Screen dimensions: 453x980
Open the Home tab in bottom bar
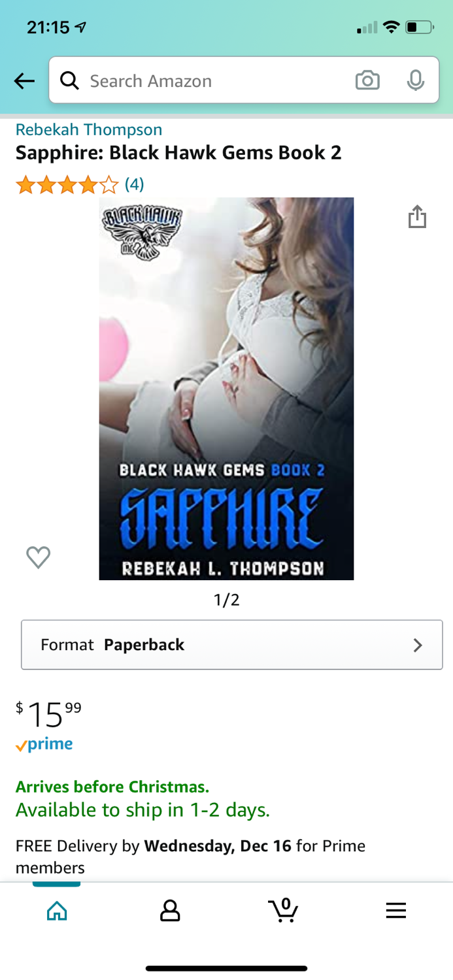click(57, 910)
